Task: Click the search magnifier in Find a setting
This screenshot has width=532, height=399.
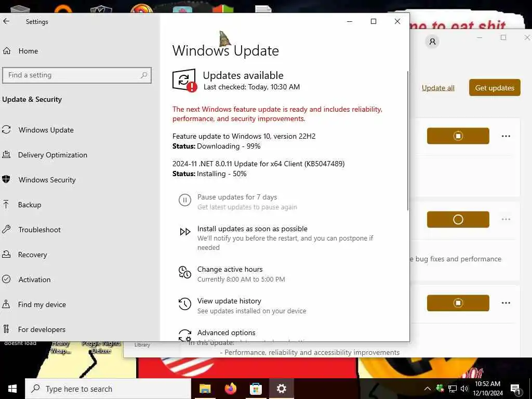Action: pos(144,75)
